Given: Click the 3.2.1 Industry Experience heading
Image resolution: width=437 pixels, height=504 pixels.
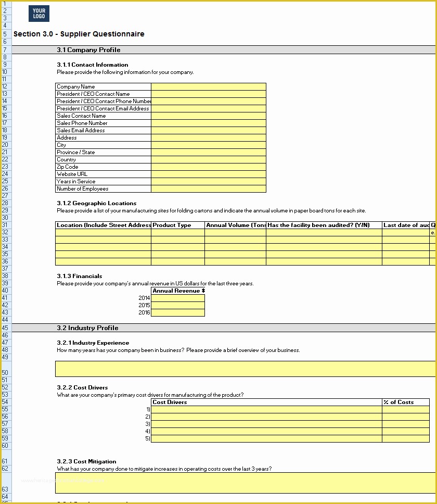Looking at the screenshot, I should click(x=93, y=343).
